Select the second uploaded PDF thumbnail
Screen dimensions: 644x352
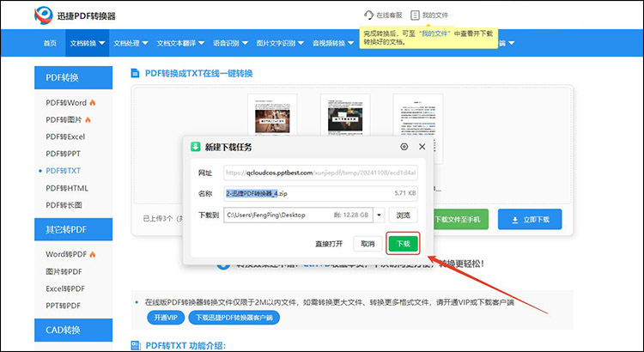coord(345,115)
